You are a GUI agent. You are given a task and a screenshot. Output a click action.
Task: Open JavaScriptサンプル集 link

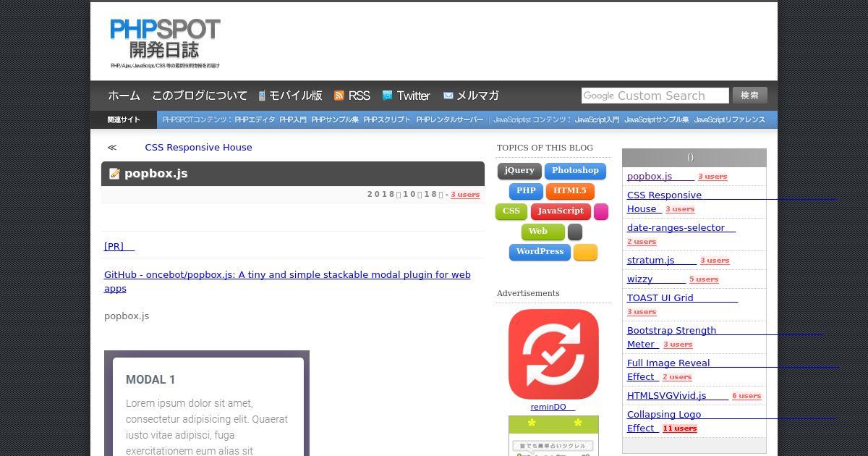pos(656,120)
